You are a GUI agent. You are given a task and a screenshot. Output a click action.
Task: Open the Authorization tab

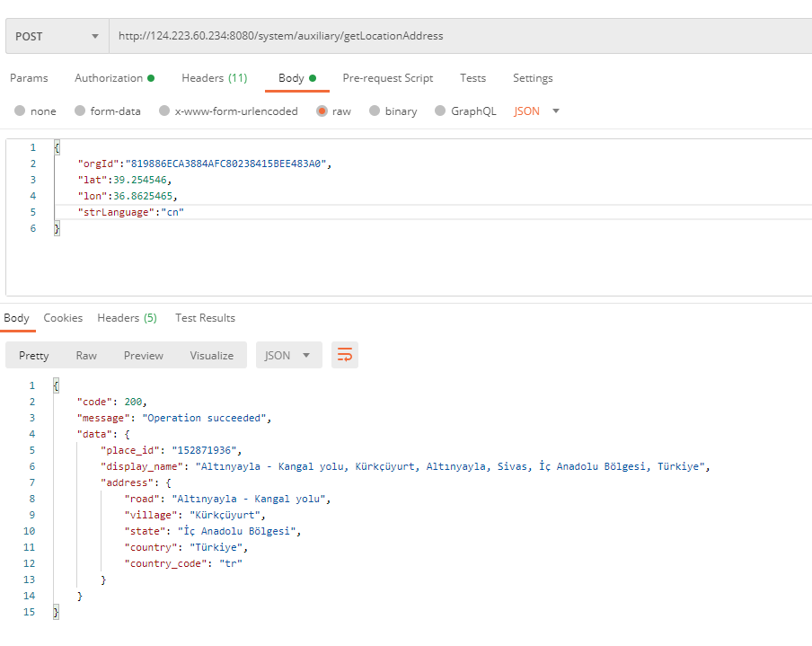pos(109,78)
